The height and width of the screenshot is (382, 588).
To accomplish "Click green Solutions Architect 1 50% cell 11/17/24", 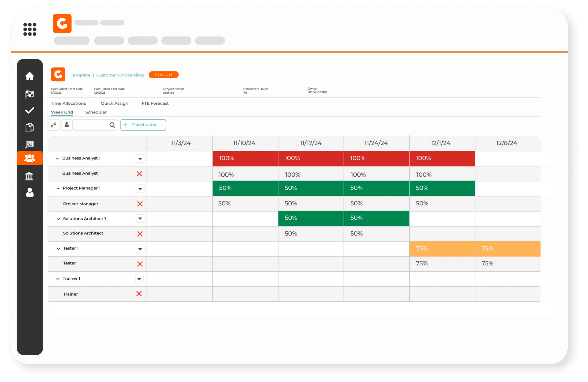I will coord(311,219).
